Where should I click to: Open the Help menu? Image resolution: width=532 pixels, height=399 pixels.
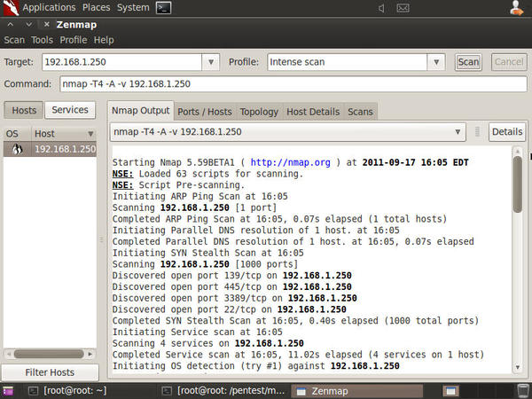[x=104, y=40]
